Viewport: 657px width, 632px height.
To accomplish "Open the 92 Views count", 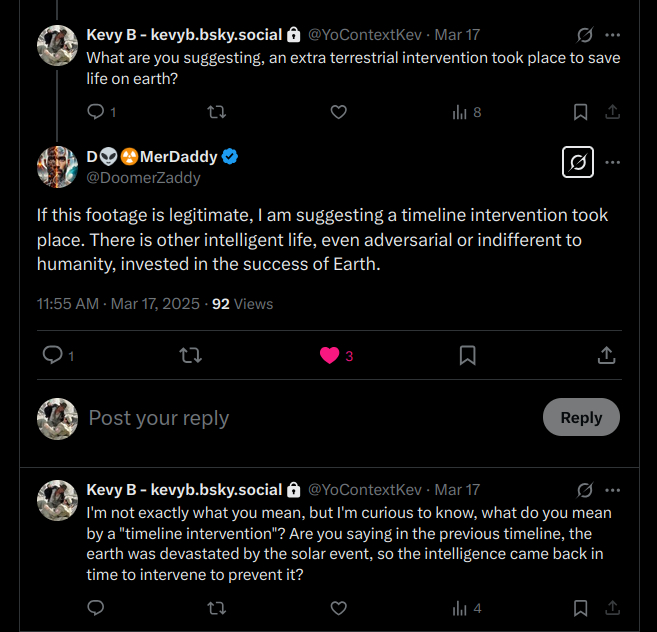I will (242, 303).
